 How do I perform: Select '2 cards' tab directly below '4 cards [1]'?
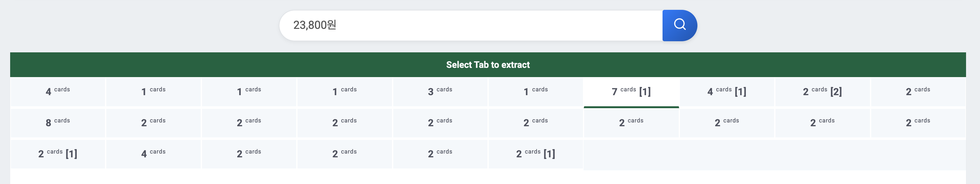tap(727, 123)
